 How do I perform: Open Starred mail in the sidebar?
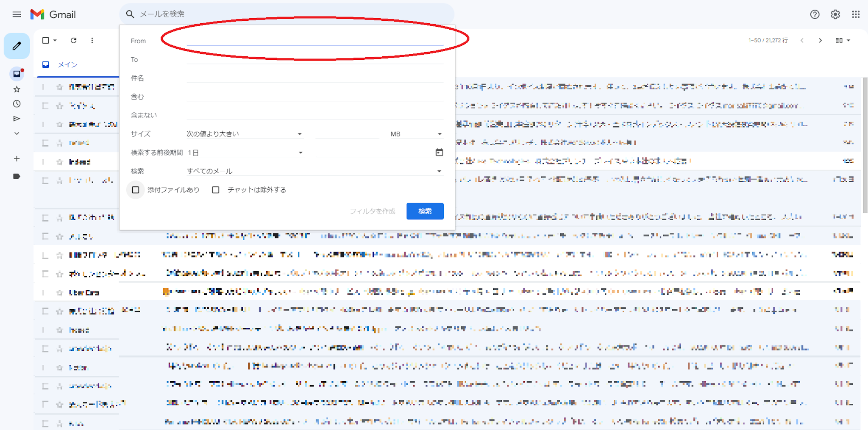17,89
